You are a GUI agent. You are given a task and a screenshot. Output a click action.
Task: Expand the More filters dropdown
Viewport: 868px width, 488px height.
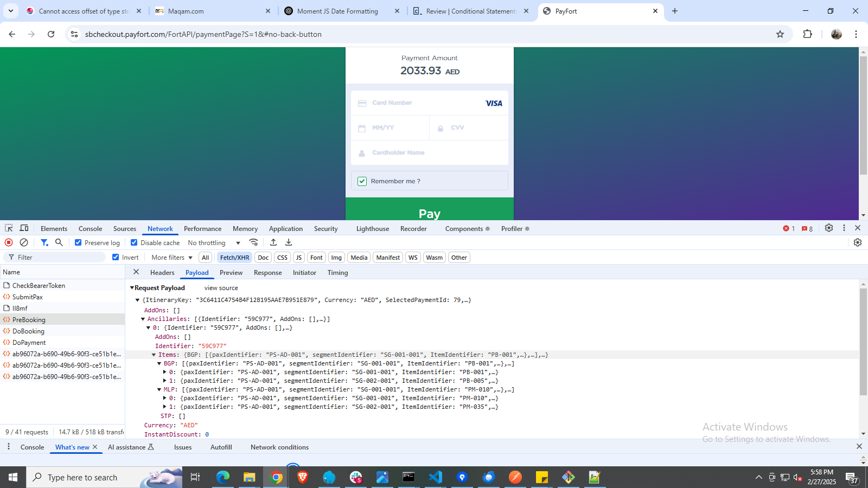[171, 258]
